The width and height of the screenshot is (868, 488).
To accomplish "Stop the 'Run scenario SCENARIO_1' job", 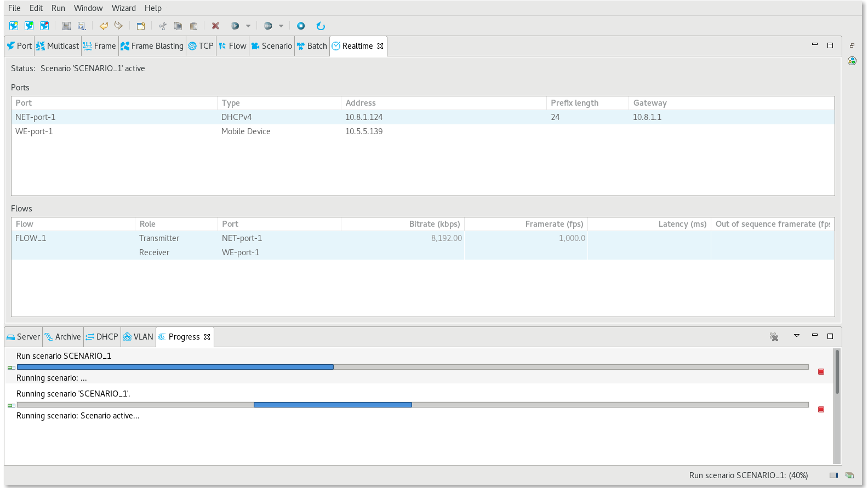I will [x=821, y=372].
